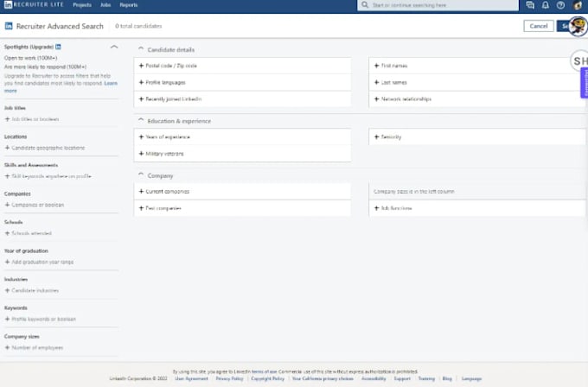The height and width of the screenshot is (387, 588).
Task: Open the Support footer link
Action: pyautogui.click(x=402, y=378)
